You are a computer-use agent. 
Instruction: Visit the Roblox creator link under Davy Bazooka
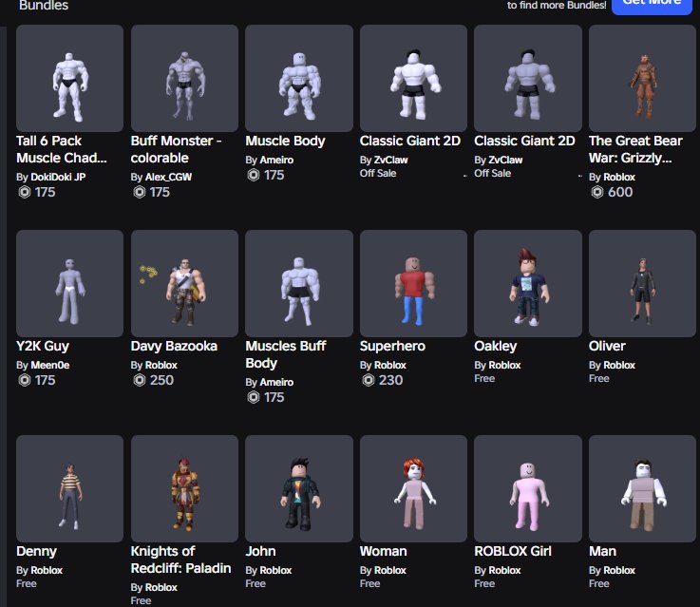161,365
